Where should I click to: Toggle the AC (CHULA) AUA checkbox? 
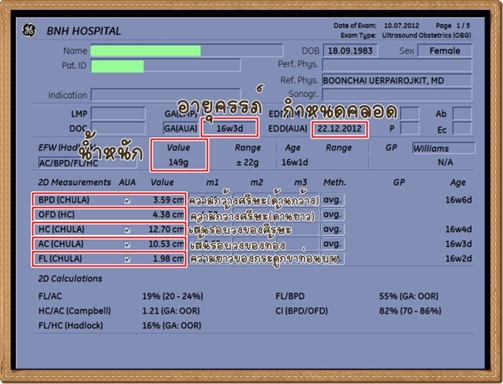tap(127, 244)
